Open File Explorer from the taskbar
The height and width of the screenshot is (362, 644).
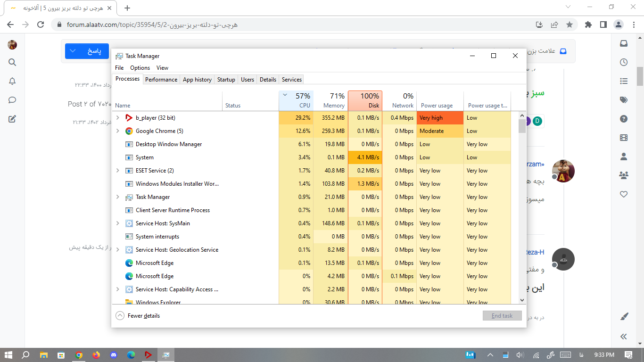click(44, 355)
